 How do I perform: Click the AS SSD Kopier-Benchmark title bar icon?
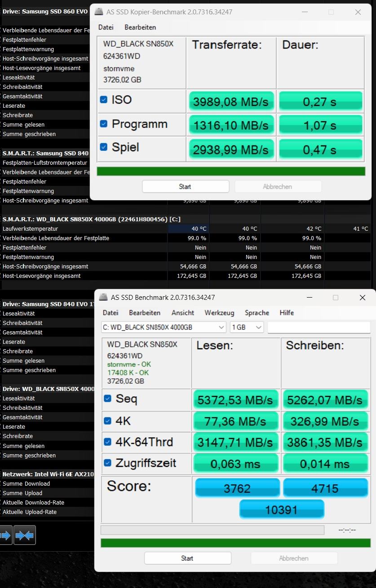coord(98,12)
